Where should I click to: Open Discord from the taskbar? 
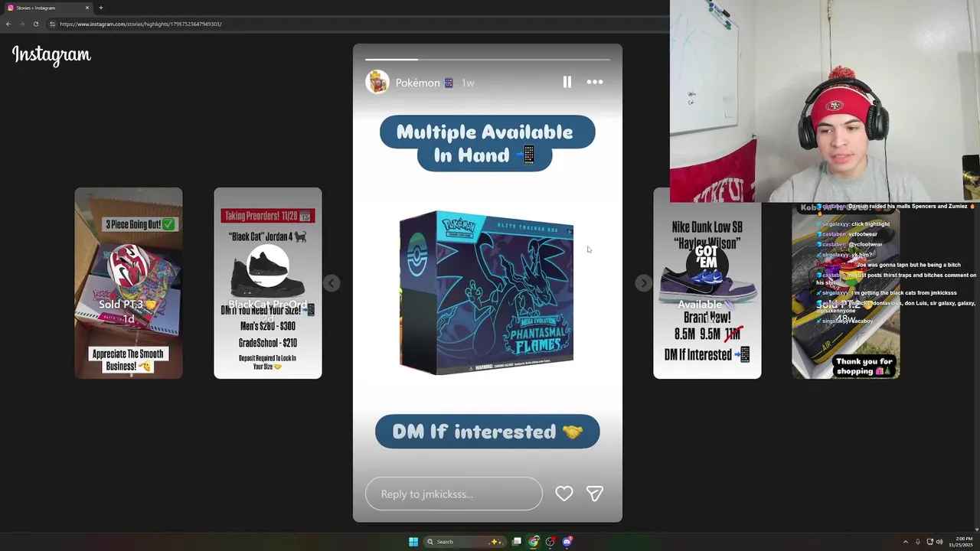click(567, 542)
